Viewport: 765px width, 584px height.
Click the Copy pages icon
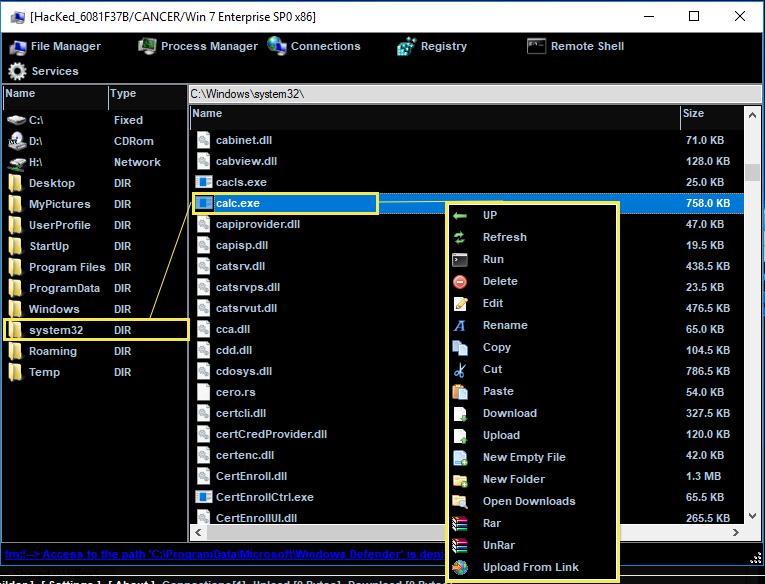460,347
